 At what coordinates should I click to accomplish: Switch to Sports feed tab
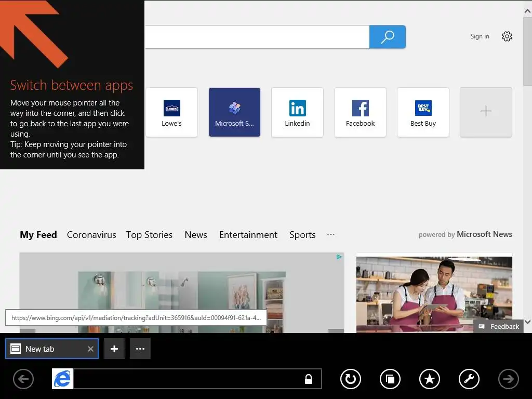coord(302,235)
